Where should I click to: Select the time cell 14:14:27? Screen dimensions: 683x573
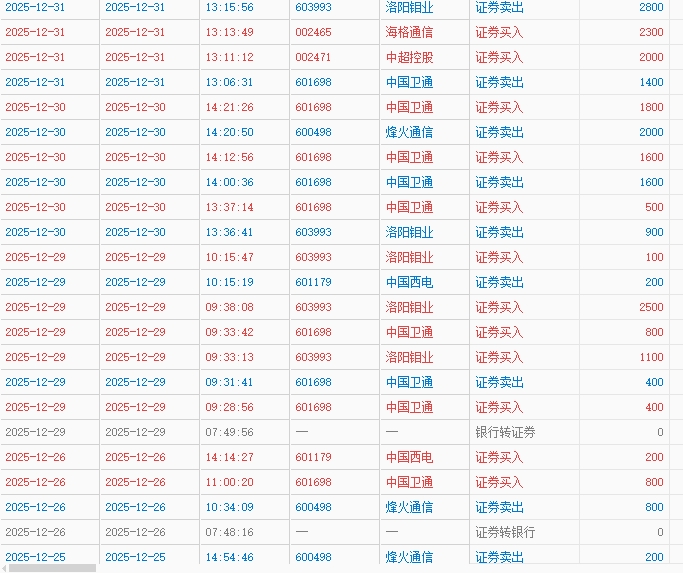tap(230, 457)
